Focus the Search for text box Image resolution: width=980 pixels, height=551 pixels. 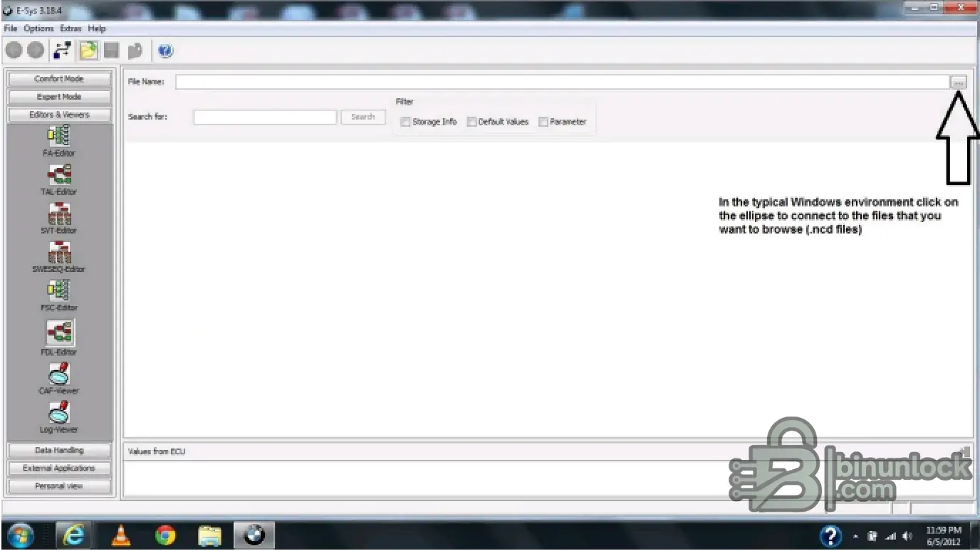tap(265, 117)
